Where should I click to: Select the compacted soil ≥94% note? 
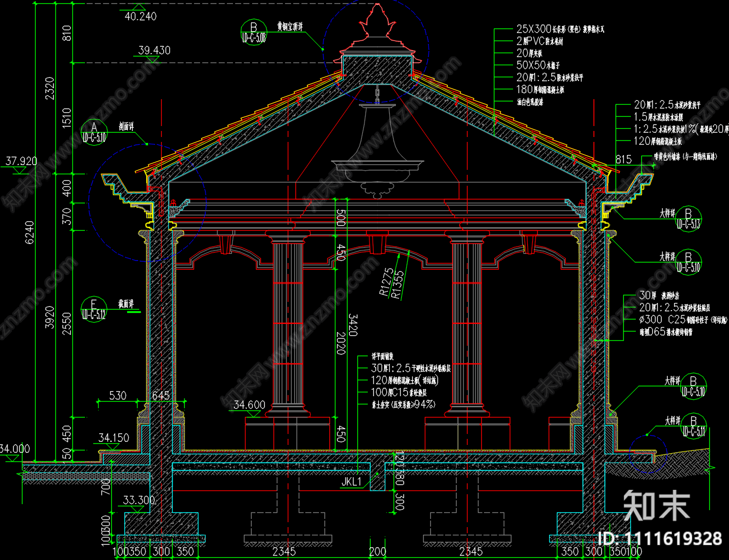pyautogui.click(x=404, y=404)
